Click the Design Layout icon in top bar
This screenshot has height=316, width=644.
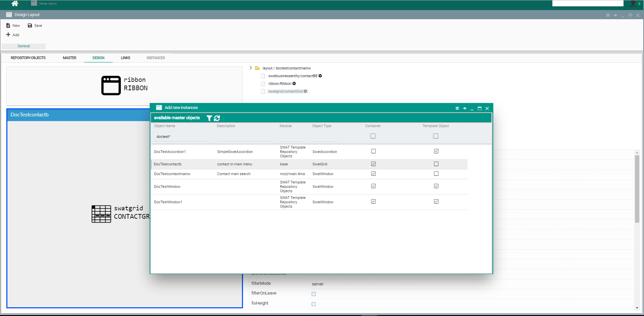pyautogui.click(x=34, y=3)
